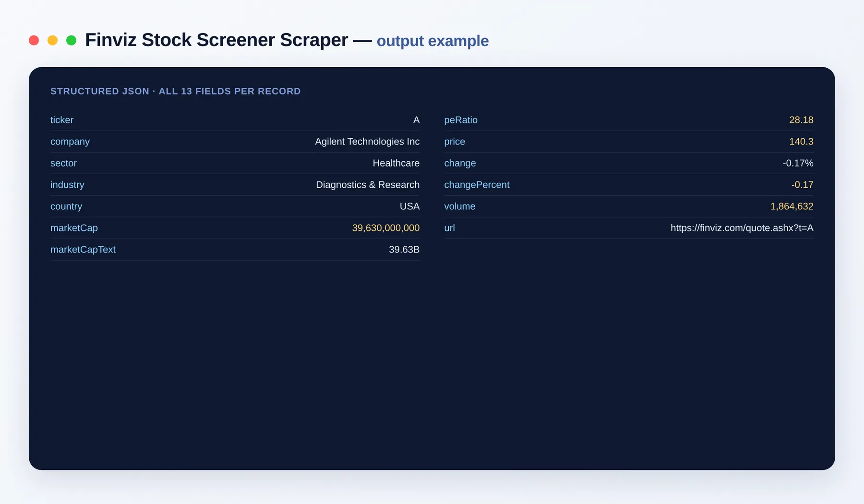This screenshot has width=864, height=504.
Task: Click the green window dot
Action: 71,40
